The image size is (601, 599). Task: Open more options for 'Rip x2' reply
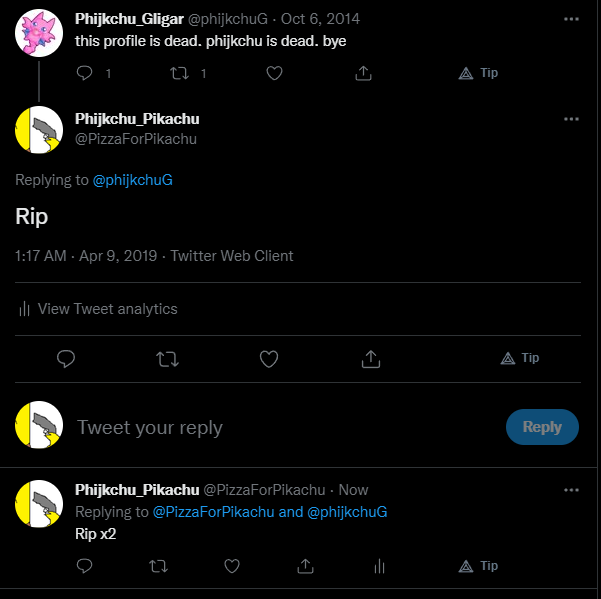[x=571, y=490]
